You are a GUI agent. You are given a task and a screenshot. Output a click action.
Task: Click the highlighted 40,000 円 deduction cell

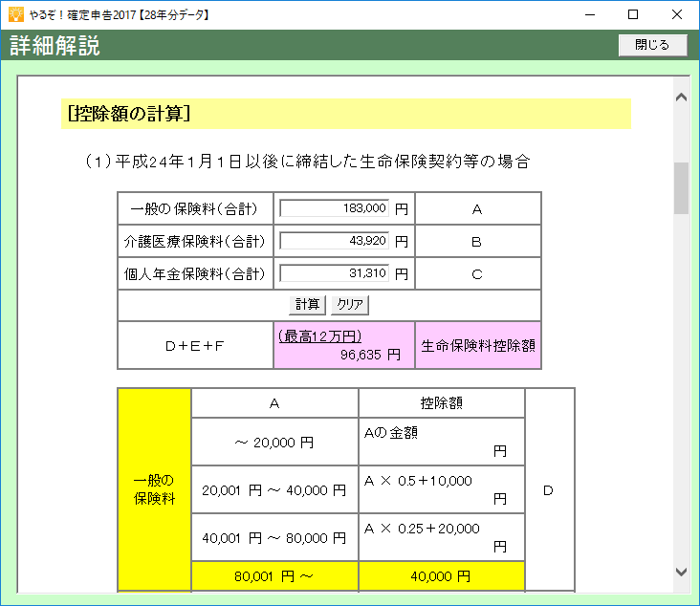point(442,576)
